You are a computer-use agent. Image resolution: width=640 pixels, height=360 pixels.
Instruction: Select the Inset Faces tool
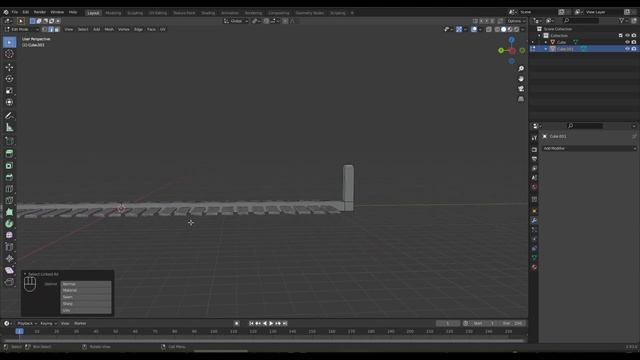(x=9, y=165)
